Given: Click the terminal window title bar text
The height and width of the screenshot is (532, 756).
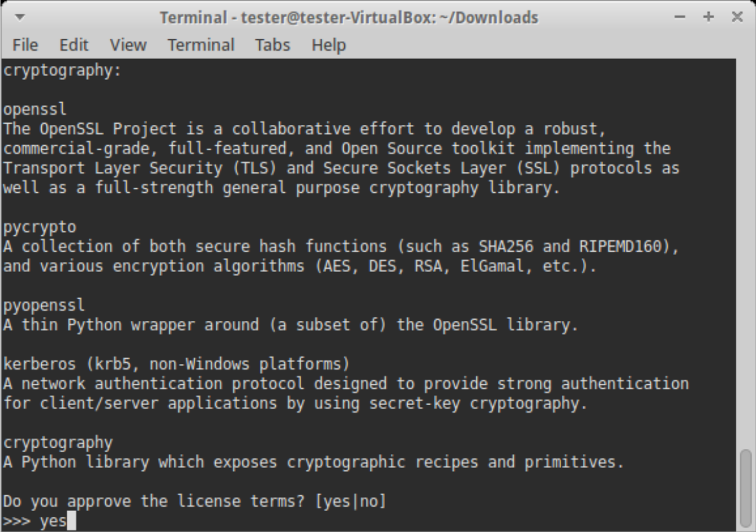Looking at the screenshot, I should click(x=349, y=18).
